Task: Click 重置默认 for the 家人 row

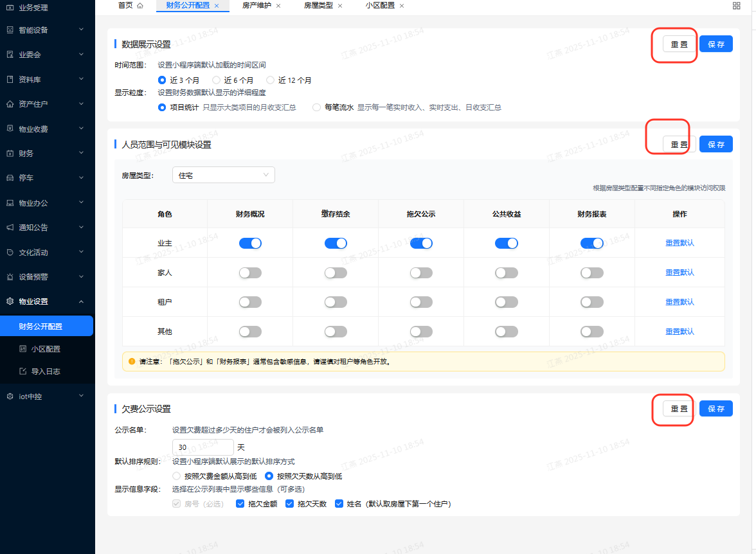Action: [x=679, y=272]
